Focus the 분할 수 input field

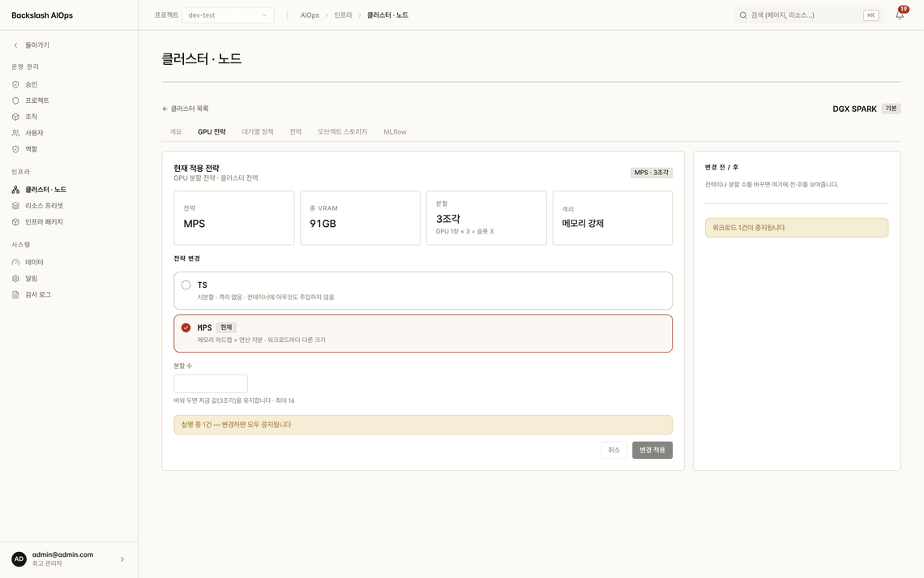tap(211, 383)
